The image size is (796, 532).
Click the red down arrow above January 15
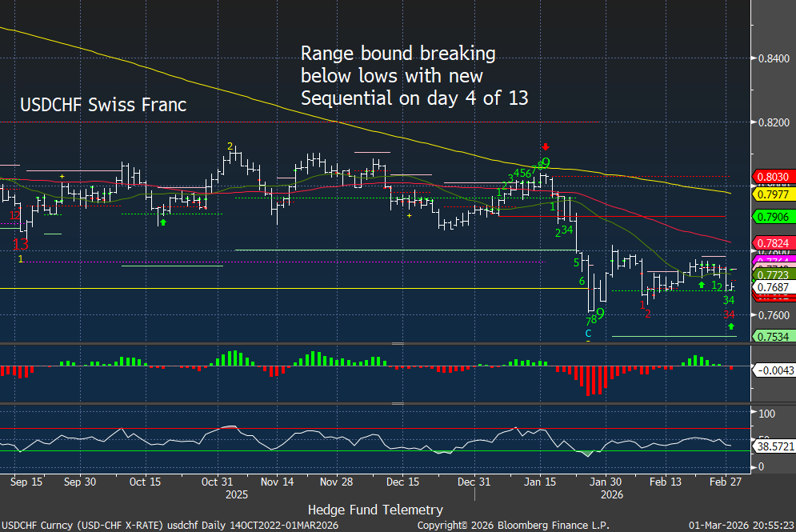pyautogui.click(x=546, y=147)
